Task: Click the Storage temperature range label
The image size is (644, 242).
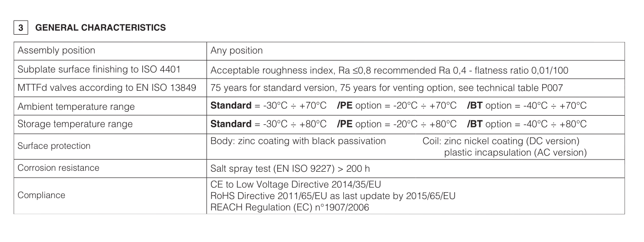Action: (x=74, y=124)
